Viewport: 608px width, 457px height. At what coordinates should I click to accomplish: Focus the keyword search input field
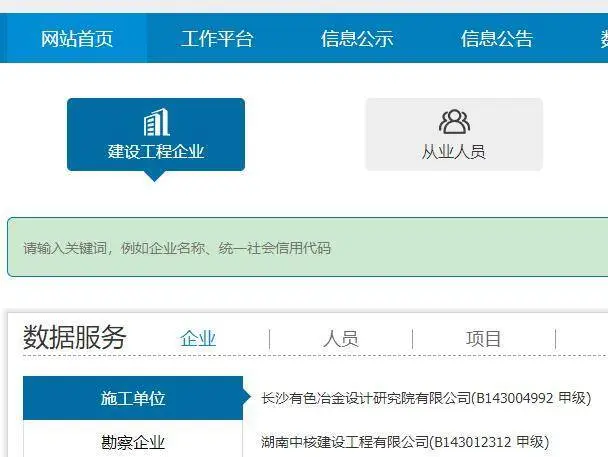pos(307,247)
